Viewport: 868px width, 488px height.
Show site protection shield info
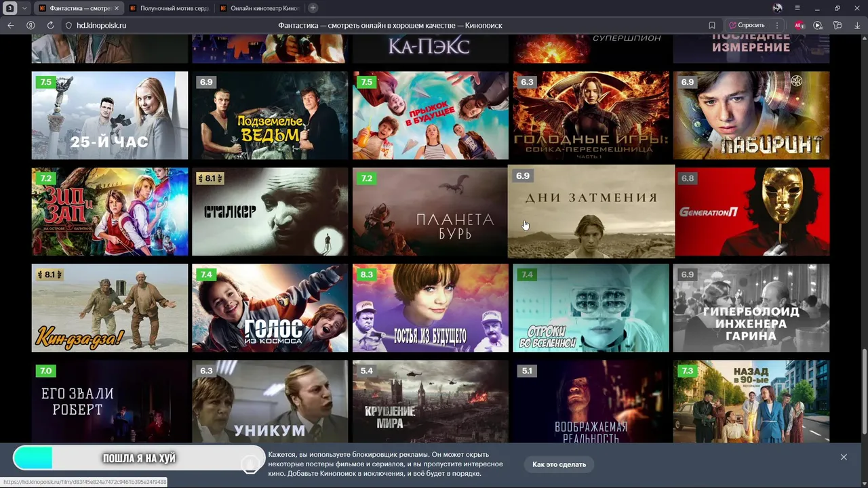68,25
